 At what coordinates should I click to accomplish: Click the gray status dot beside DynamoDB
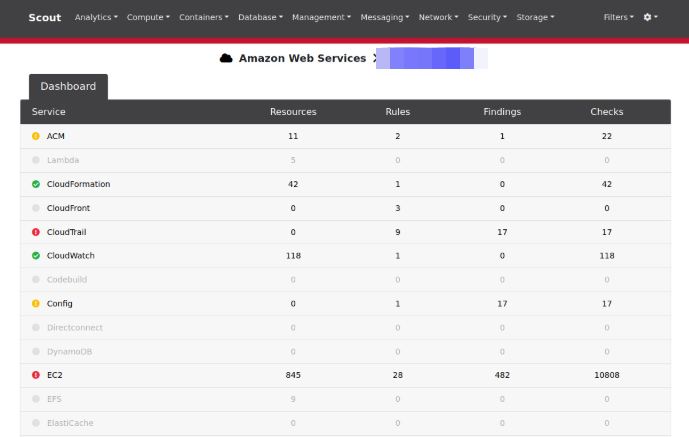click(x=36, y=351)
